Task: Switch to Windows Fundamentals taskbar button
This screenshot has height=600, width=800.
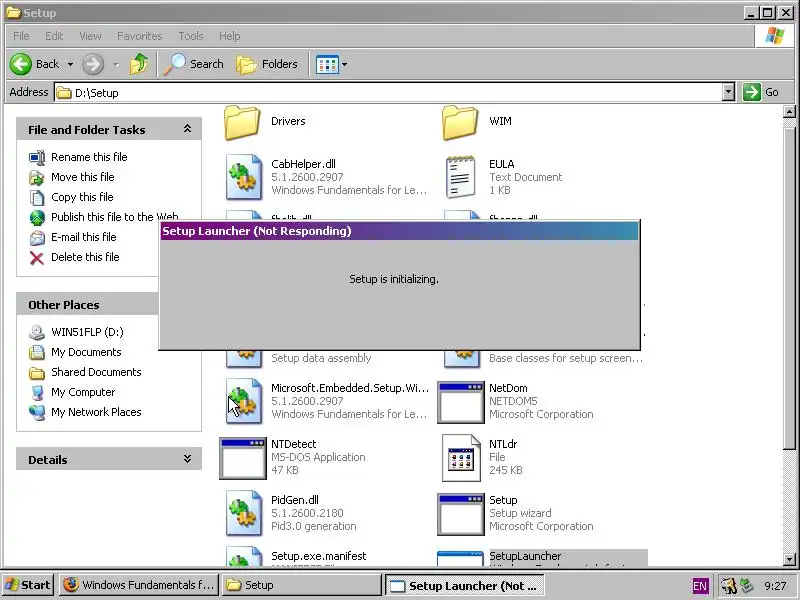Action: 139,585
